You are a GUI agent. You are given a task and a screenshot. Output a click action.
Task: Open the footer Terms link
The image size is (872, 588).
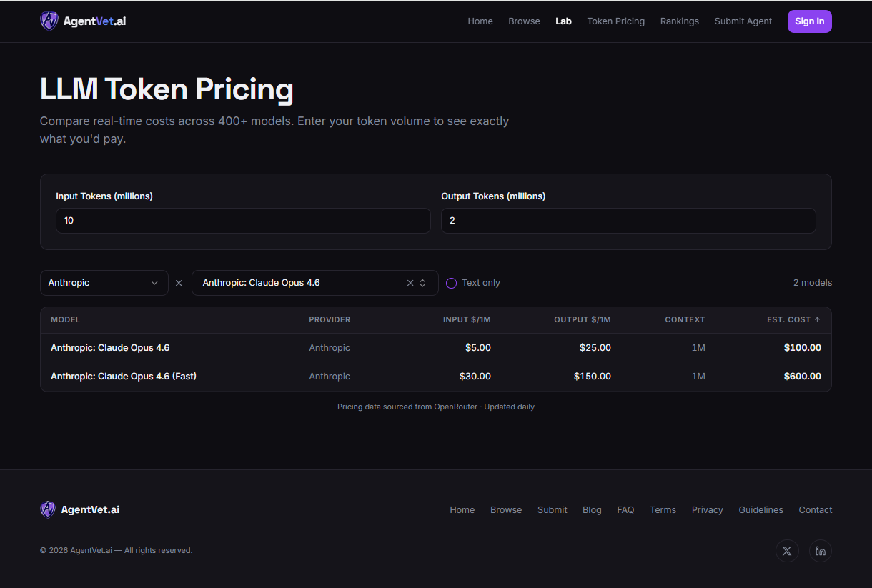[x=663, y=510]
